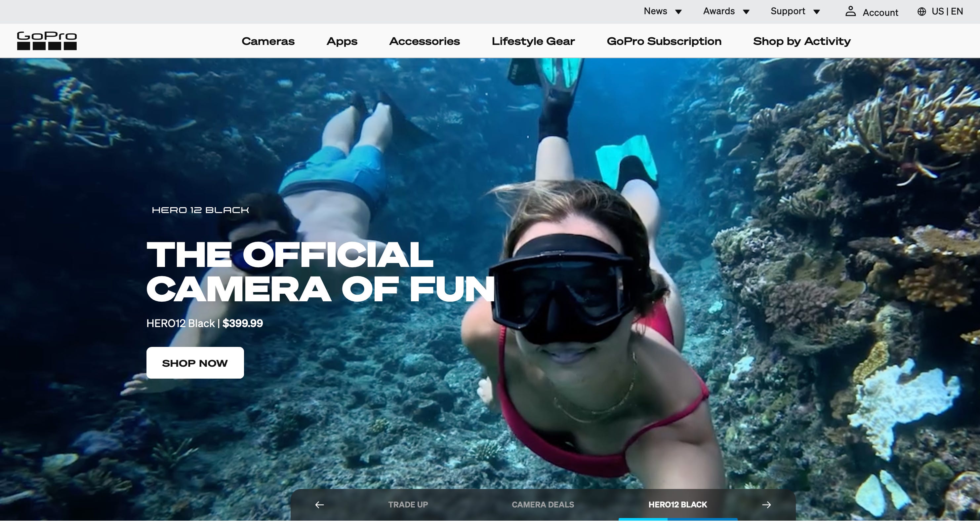Expand the Awards dropdown arrow
The height and width of the screenshot is (522, 980).
pyautogui.click(x=747, y=12)
